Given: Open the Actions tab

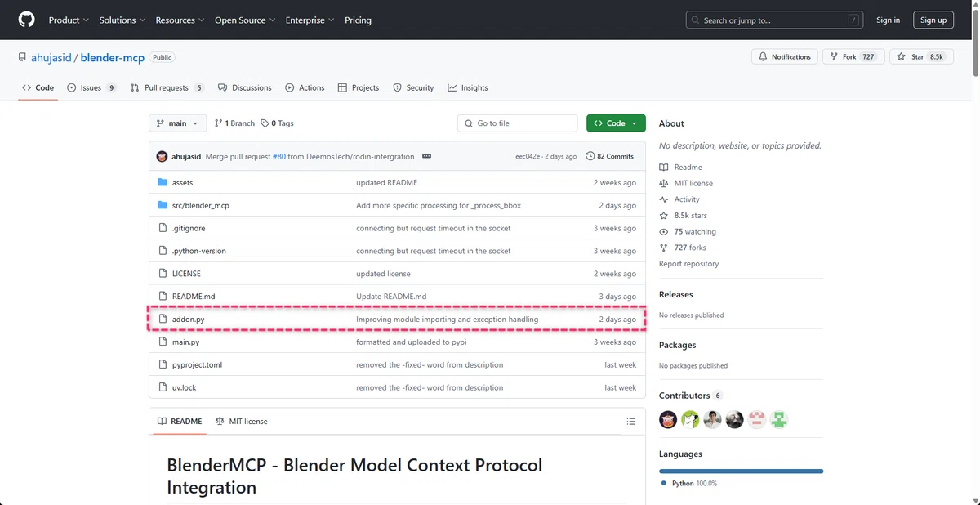Looking at the screenshot, I should point(305,87).
